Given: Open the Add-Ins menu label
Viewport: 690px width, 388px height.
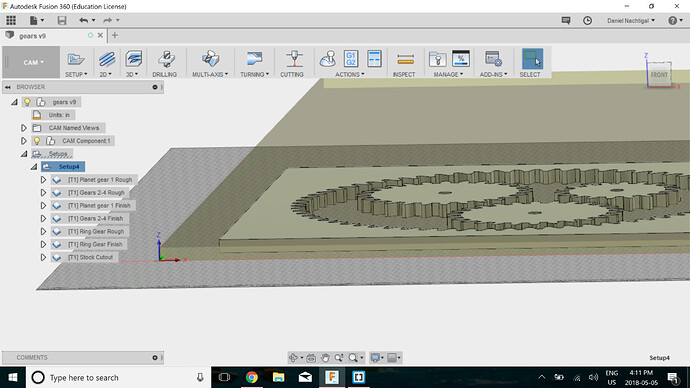Looking at the screenshot, I should [x=493, y=75].
